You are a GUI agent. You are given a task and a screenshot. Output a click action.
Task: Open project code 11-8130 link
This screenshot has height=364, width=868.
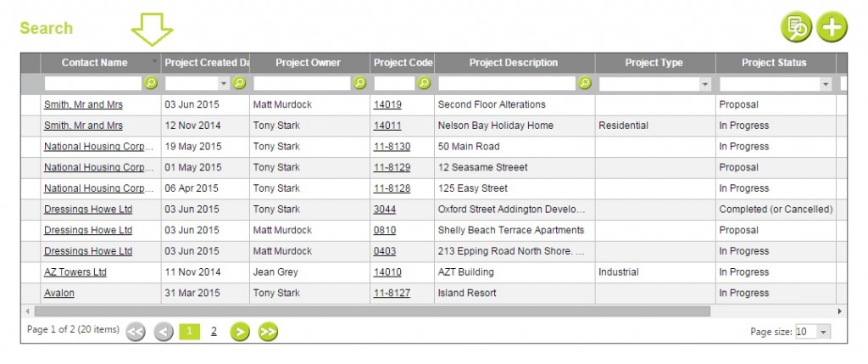point(392,146)
